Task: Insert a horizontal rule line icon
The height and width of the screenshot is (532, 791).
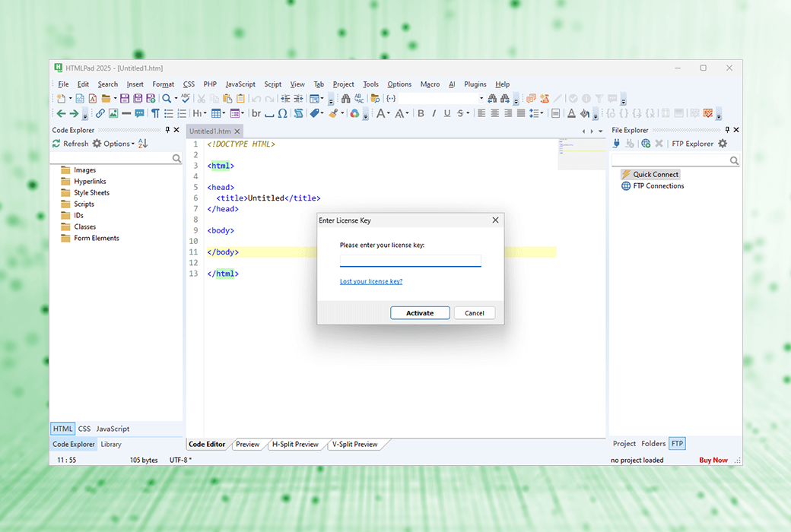Action: (126, 113)
